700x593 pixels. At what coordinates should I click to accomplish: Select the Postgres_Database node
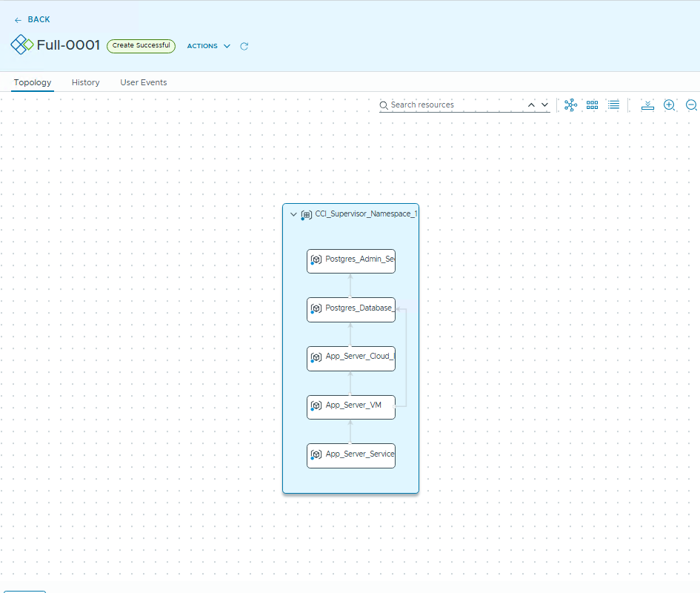[351, 309]
